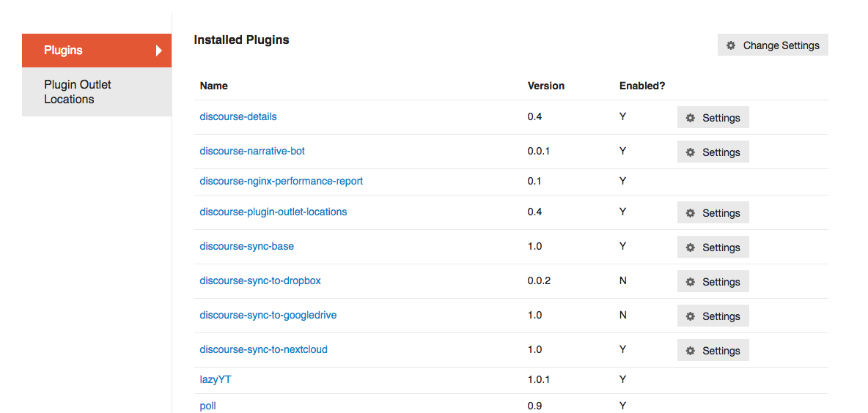This screenshot has width=868, height=413.
Task: Click Settings label for discourse-plugin-outlet-locations
Action: [x=721, y=213]
